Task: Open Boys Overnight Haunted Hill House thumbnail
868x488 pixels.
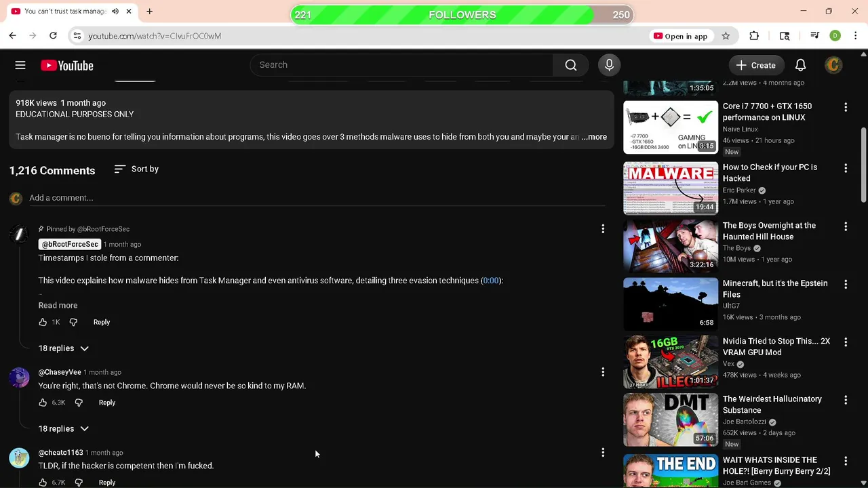Action: coord(671,246)
